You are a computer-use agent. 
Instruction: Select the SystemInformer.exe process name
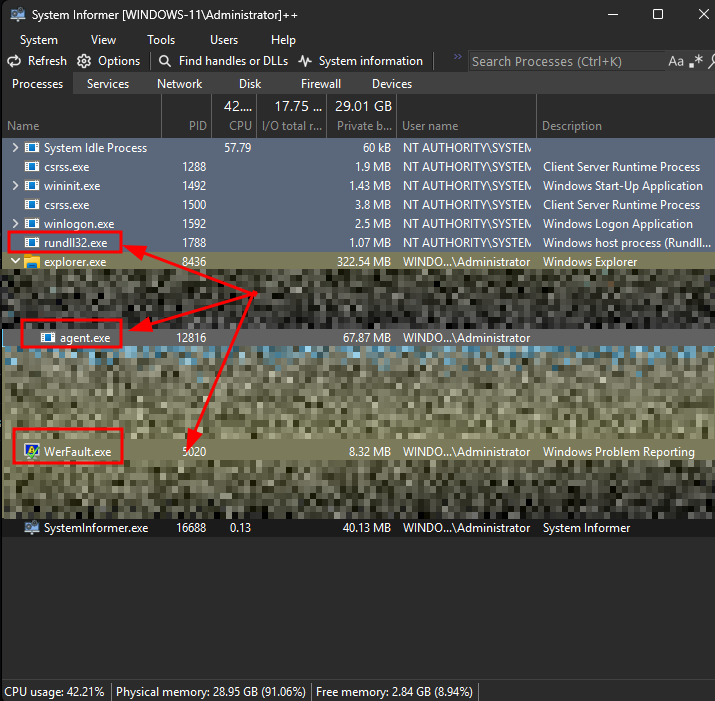coord(96,528)
